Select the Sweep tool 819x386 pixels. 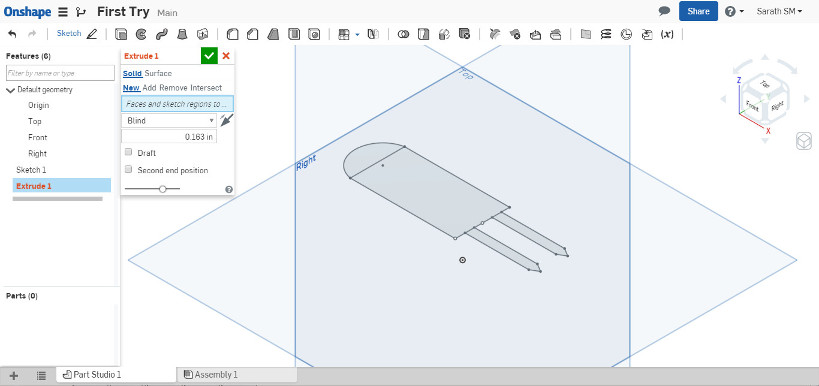[x=161, y=34]
